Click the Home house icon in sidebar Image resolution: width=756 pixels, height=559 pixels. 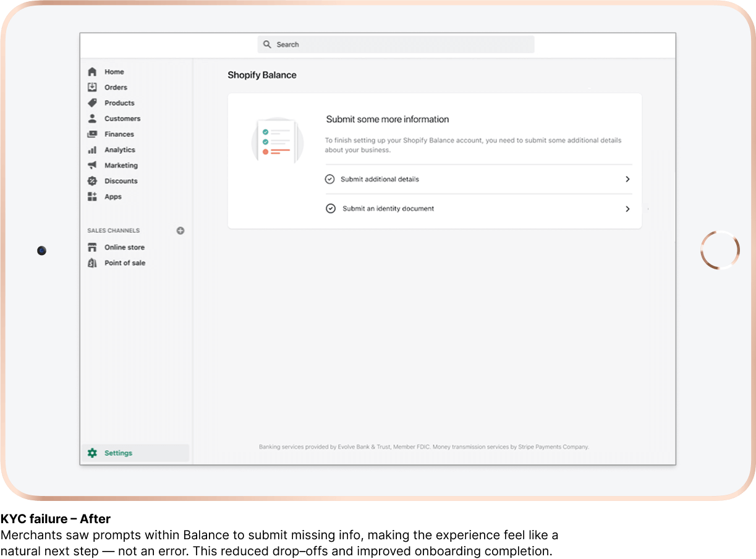coord(92,72)
